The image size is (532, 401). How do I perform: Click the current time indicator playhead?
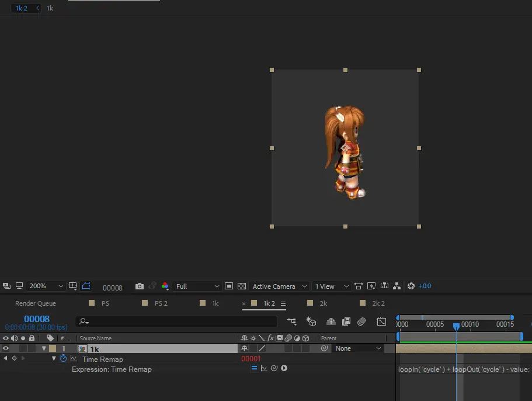[x=456, y=326]
